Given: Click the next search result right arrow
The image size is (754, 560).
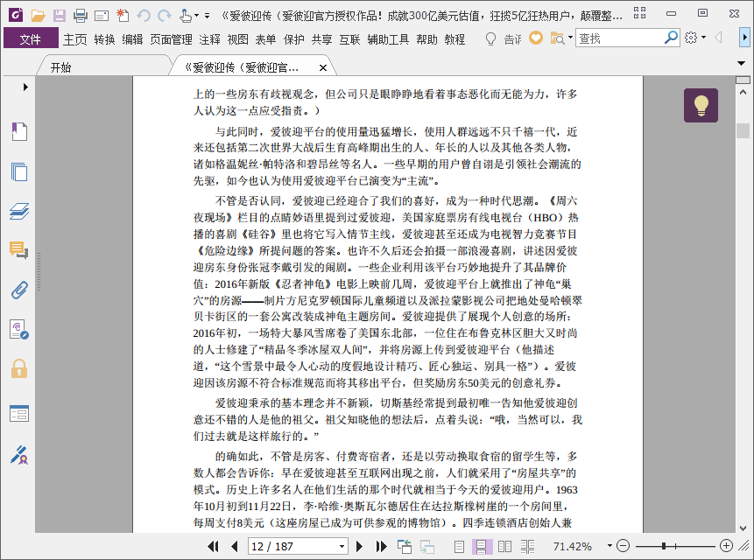Looking at the screenshot, I should (744, 38).
